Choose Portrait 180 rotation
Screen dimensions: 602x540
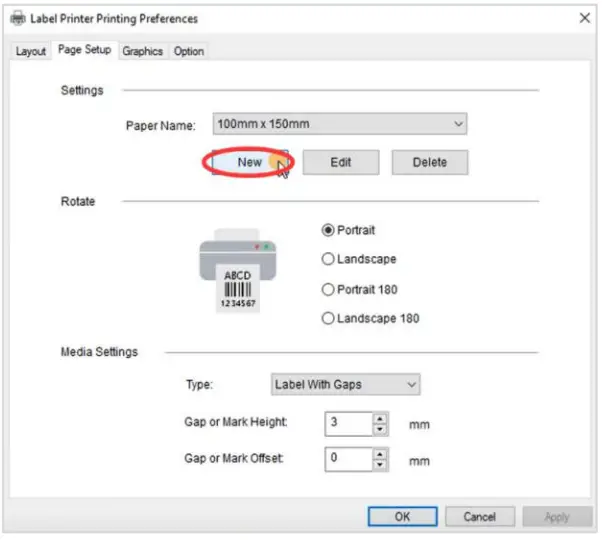click(x=328, y=289)
